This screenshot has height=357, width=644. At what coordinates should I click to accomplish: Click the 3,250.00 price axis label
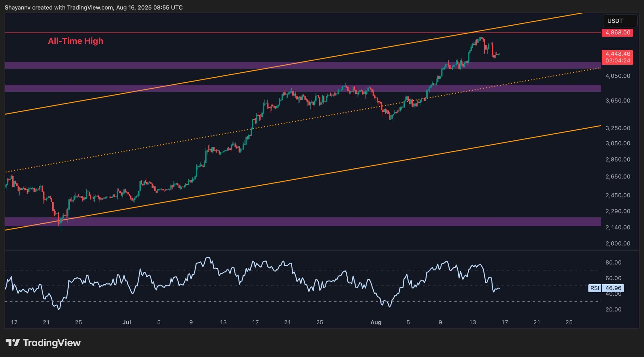(618, 128)
